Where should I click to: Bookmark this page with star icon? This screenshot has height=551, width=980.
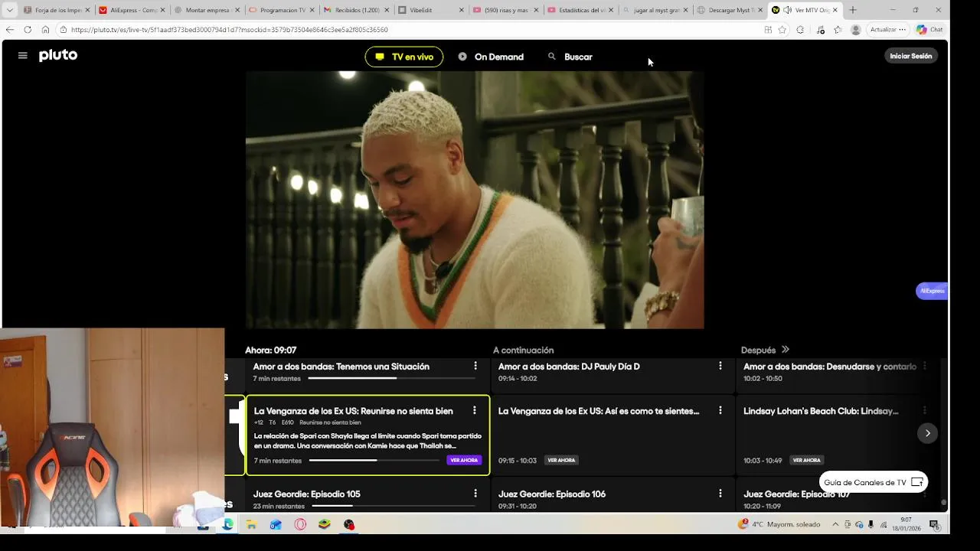coord(782,30)
